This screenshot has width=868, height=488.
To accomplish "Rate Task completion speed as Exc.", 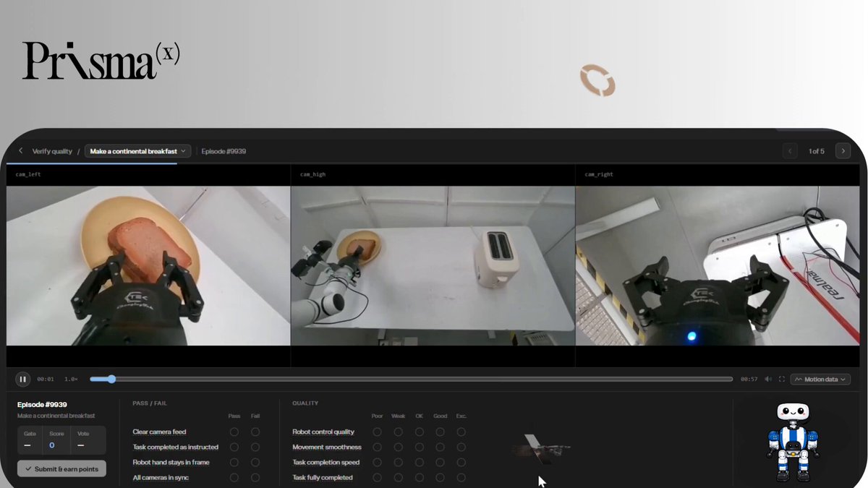I will pyautogui.click(x=461, y=462).
